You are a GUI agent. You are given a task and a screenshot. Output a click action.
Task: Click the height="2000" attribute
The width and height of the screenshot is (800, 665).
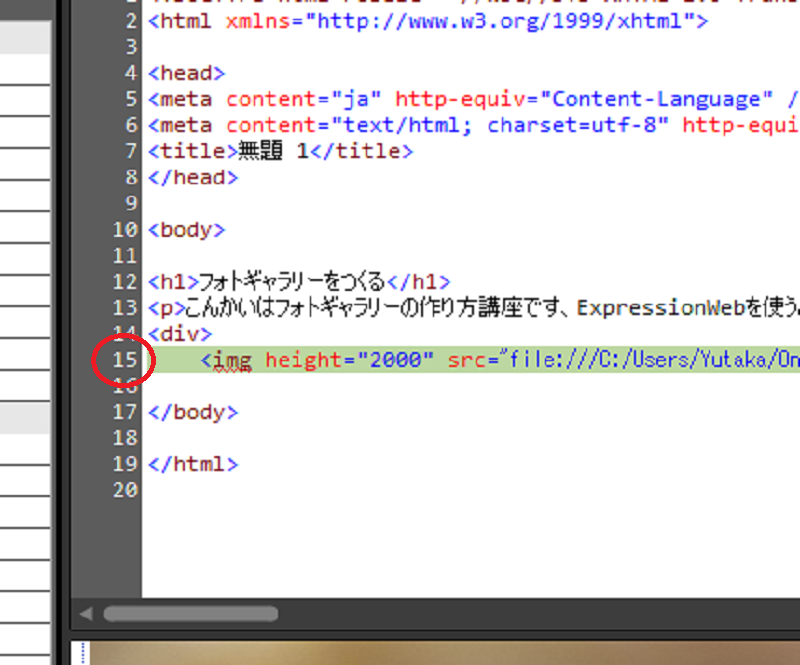point(349,360)
